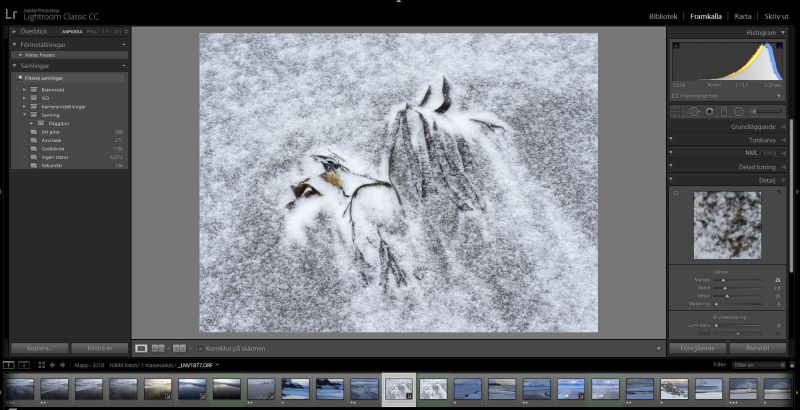The height and width of the screenshot is (410, 800).
Task: Select the radial filter tool icon
Action: (x=739, y=111)
